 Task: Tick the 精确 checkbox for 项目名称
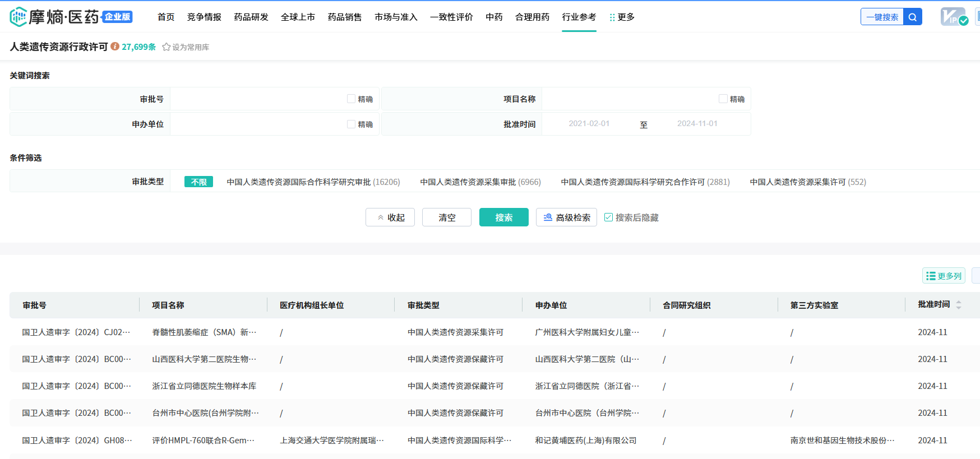[723, 99]
